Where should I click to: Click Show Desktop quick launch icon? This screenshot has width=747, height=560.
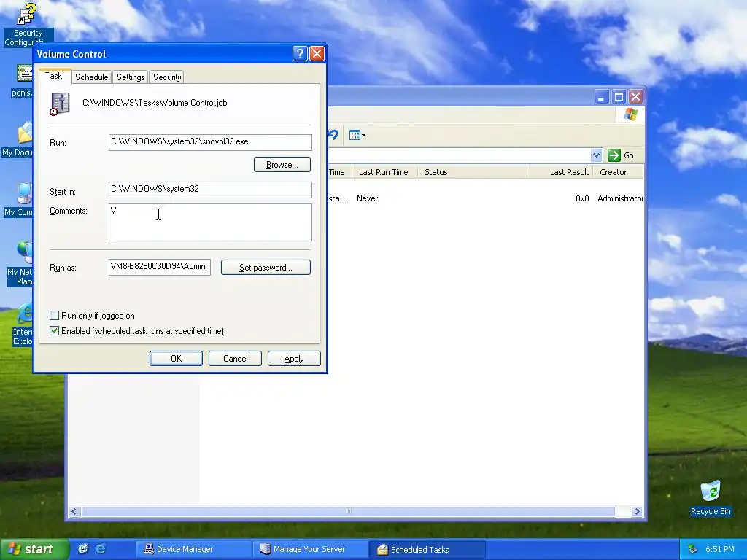pyautogui.click(x=83, y=549)
